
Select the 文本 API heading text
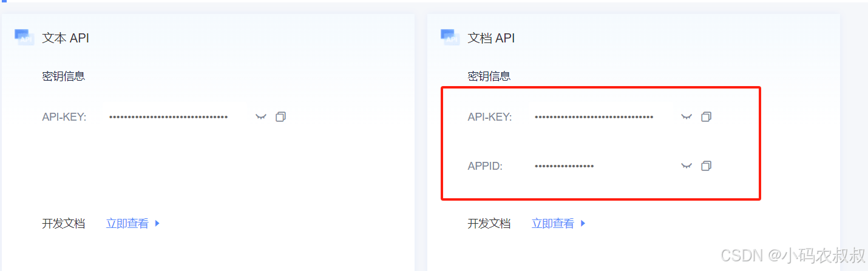(66, 38)
